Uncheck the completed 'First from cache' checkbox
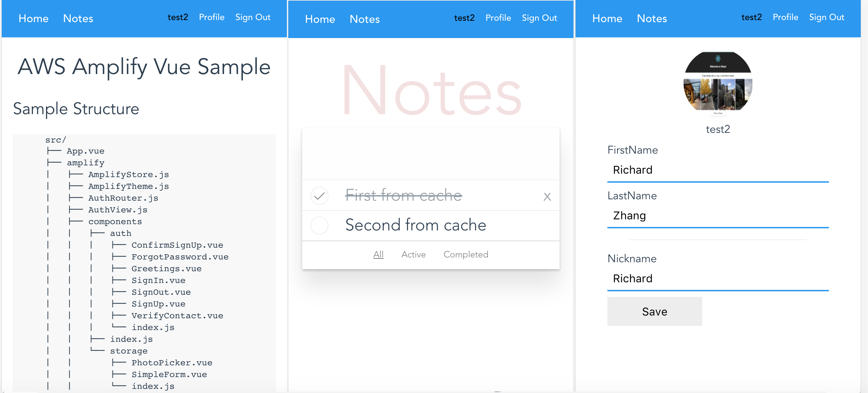The image size is (868, 393). 319,196
